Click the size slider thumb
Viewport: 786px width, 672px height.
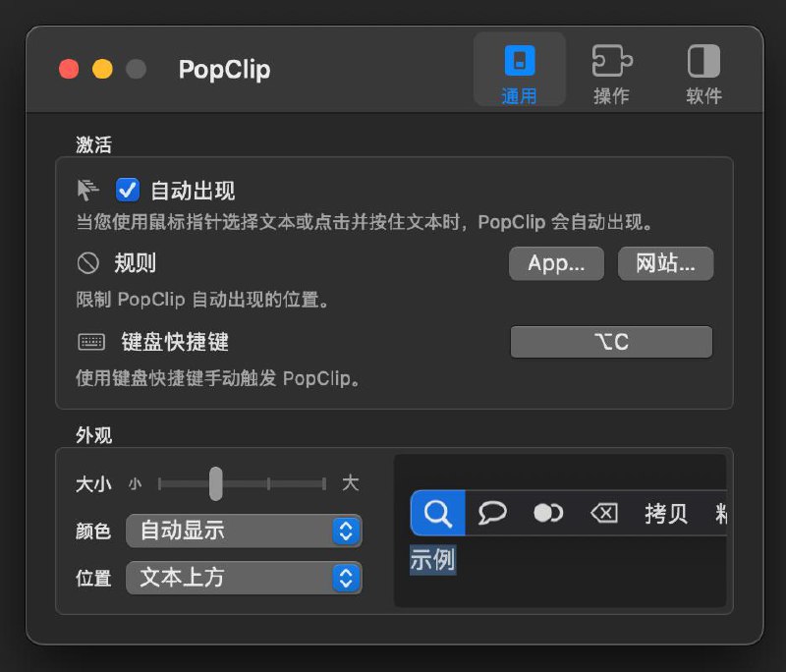pyautogui.click(x=216, y=483)
